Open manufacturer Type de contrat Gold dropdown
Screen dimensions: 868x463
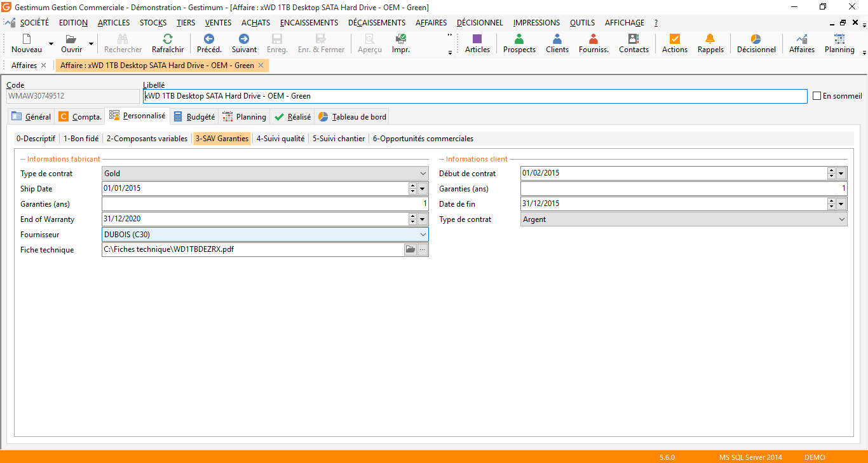423,174
